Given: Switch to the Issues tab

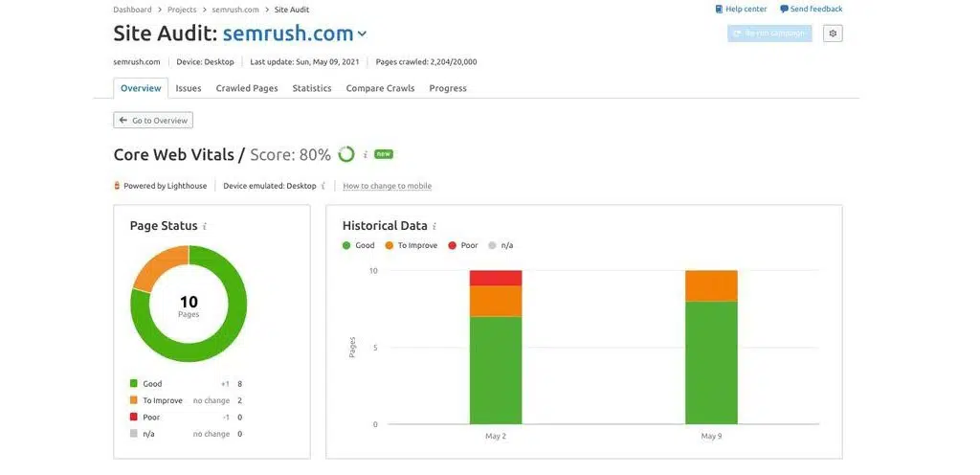Looking at the screenshot, I should (189, 88).
